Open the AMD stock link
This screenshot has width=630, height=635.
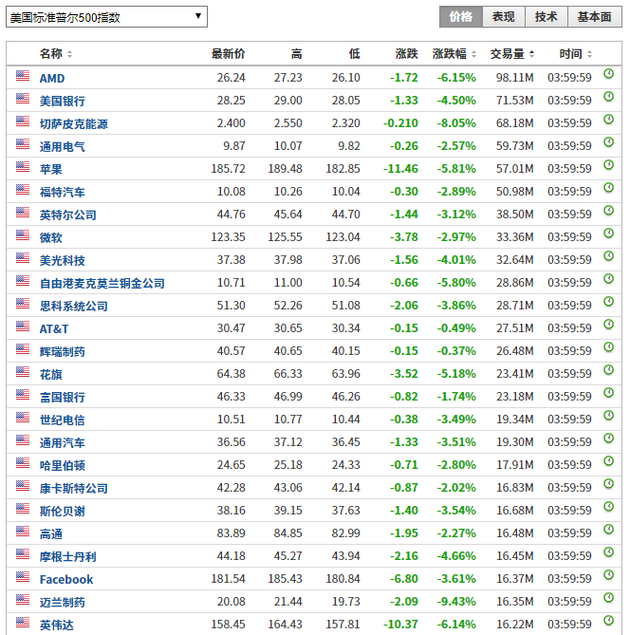click(x=52, y=78)
